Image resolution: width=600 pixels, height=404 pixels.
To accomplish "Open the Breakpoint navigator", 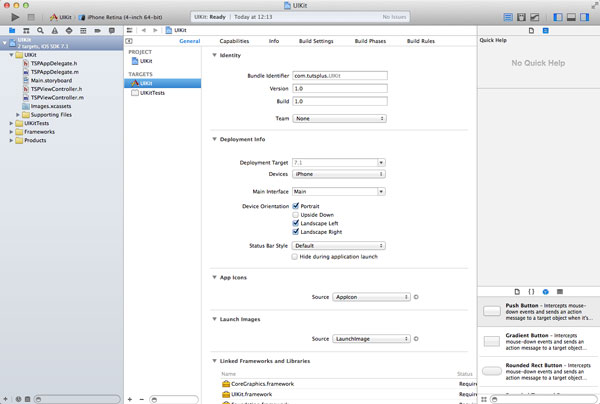I will [x=98, y=31].
